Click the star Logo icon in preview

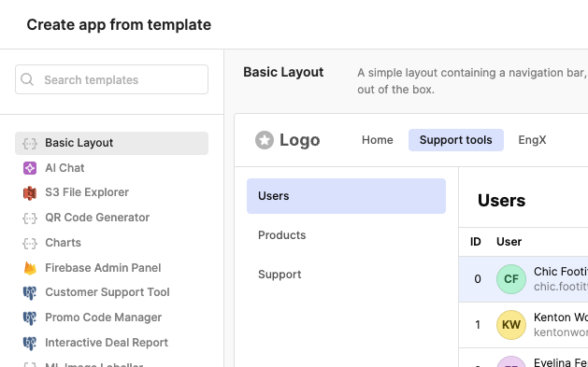click(x=265, y=140)
